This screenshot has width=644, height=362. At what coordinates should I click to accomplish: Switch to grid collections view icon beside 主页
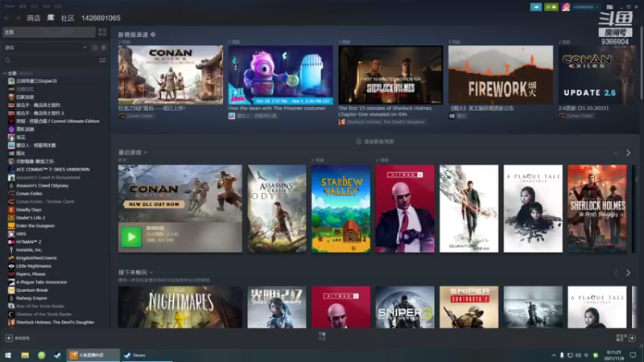102,32
